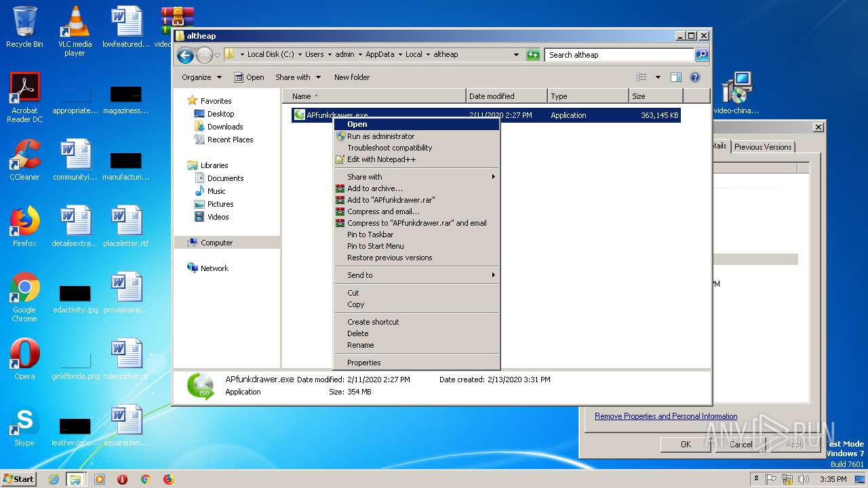This screenshot has height=488, width=868.
Task: Show hidden tray icons arrow
Action: (756, 479)
